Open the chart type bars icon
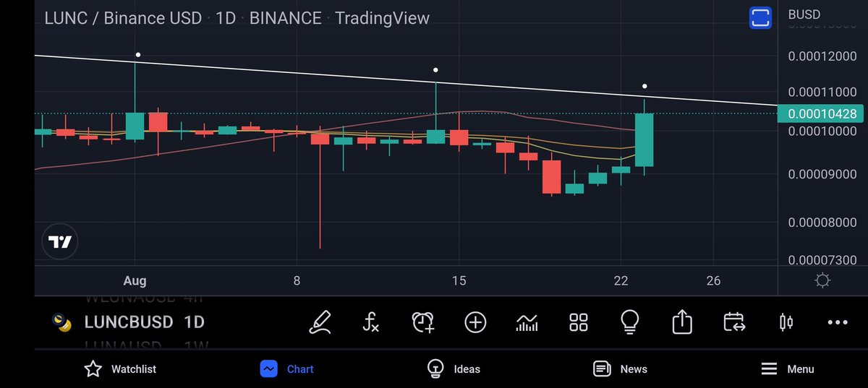 [527, 322]
